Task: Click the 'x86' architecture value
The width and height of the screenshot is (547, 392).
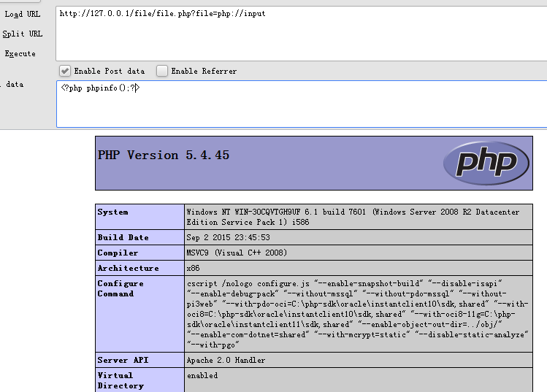Action: coord(193,268)
